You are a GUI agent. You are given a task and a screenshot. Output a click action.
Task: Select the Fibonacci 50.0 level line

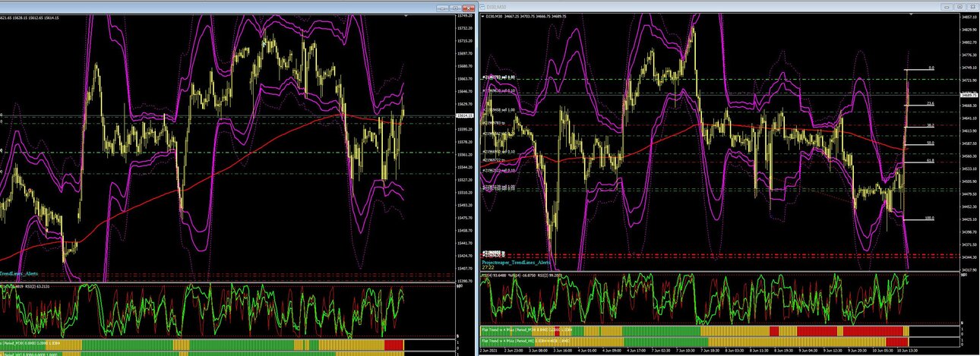919,144
